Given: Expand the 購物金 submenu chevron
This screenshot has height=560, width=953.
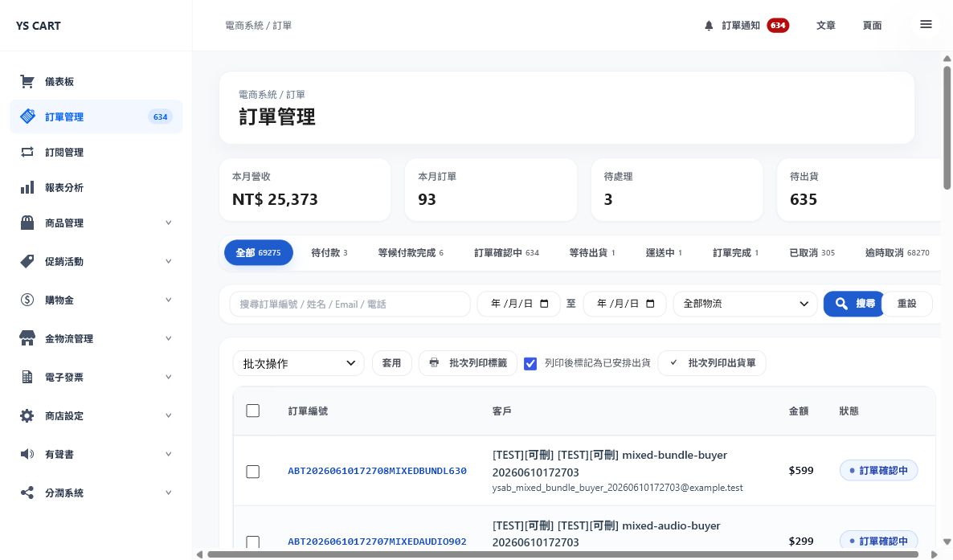Looking at the screenshot, I should pyautogui.click(x=169, y=300).
